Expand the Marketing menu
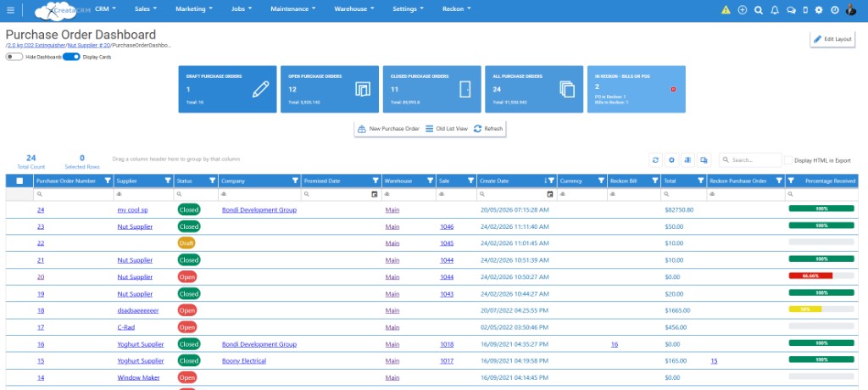The height and width of the screenshot is (390, 868). coord(194,8)
